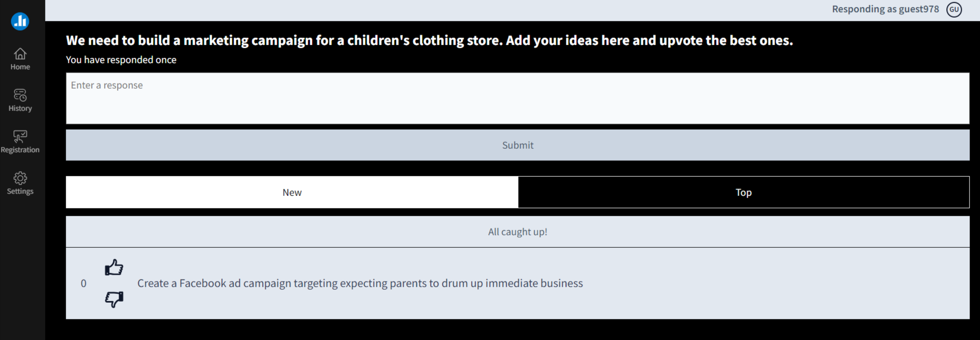
Task: Select the Facebook ad campaign response text
Action: point(360,284)
